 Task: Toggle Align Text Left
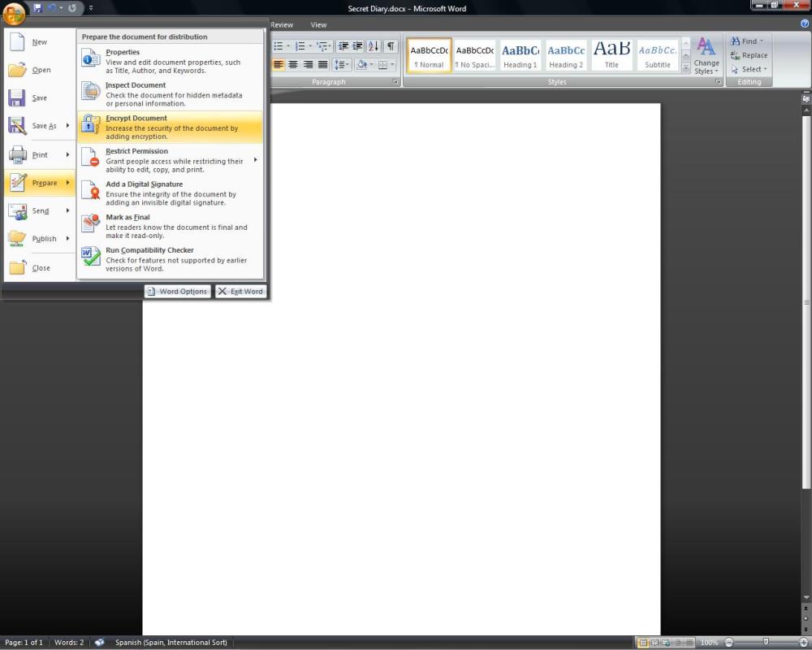click(279, 65)
